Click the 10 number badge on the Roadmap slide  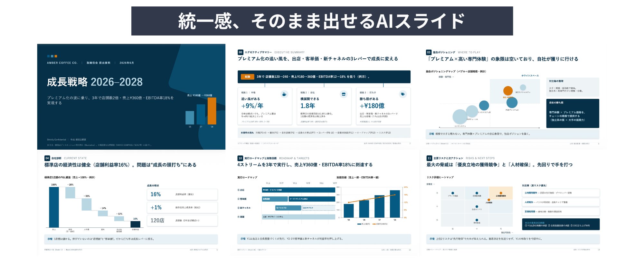point(240,158)
